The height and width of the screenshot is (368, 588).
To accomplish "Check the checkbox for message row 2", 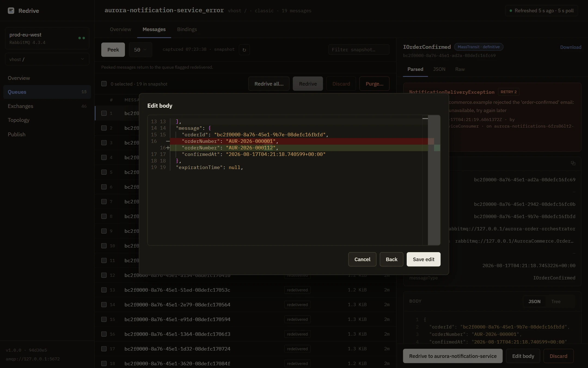I will (104, 128).
